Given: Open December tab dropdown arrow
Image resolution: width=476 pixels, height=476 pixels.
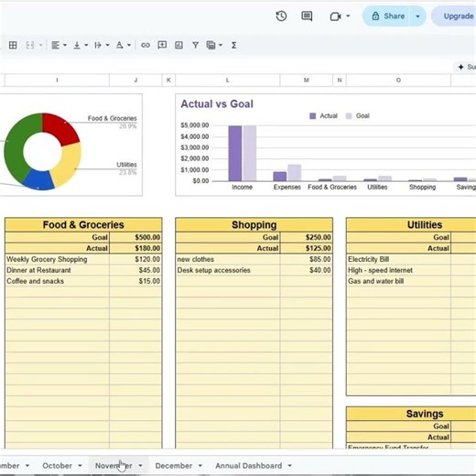Looking at the screenshot, I should (200, 466).
